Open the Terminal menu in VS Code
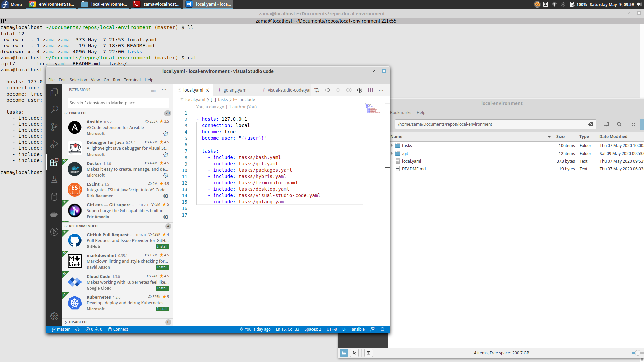The width and height of the screenshot is (644, 362). (x=132, y=79)
